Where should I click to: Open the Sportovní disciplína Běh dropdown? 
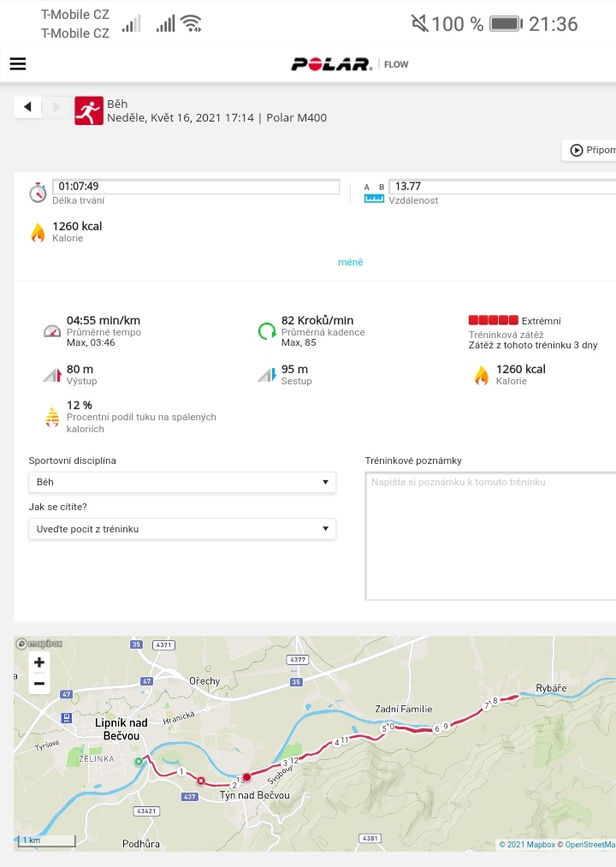click(182, 482)
